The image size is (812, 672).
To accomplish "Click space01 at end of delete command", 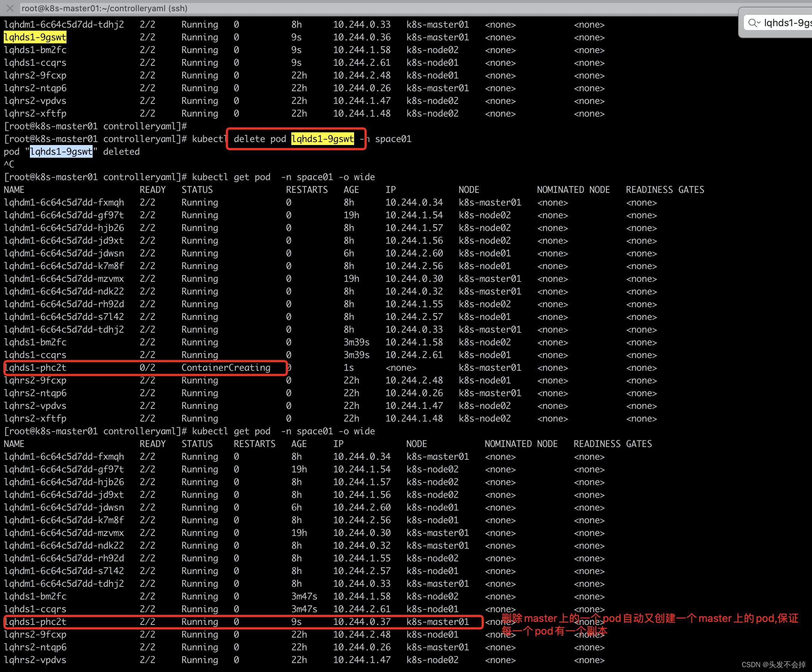I will 393,139.
